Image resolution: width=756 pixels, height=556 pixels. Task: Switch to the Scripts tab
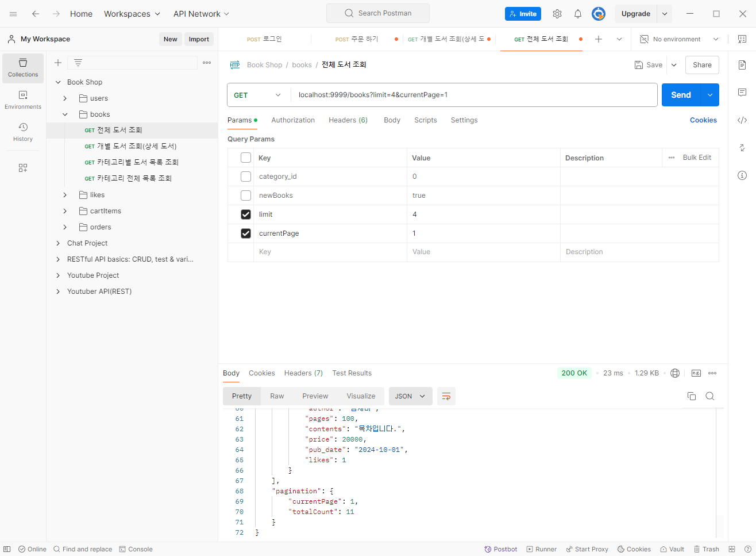click(426, 120)
